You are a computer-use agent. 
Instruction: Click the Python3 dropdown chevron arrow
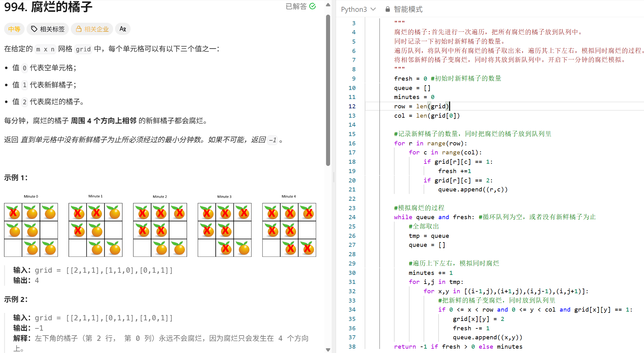point(373,9)
